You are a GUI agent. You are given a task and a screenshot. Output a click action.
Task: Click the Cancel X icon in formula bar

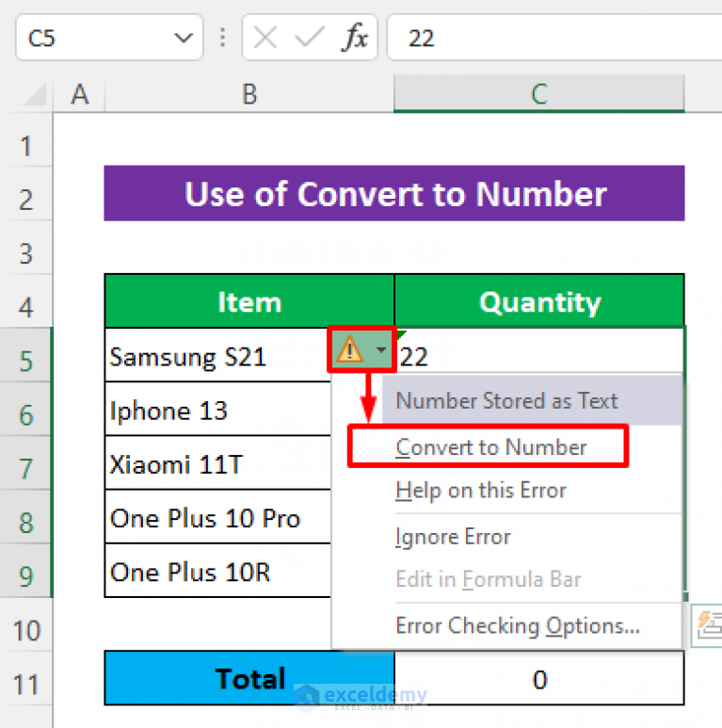(265, 39)
